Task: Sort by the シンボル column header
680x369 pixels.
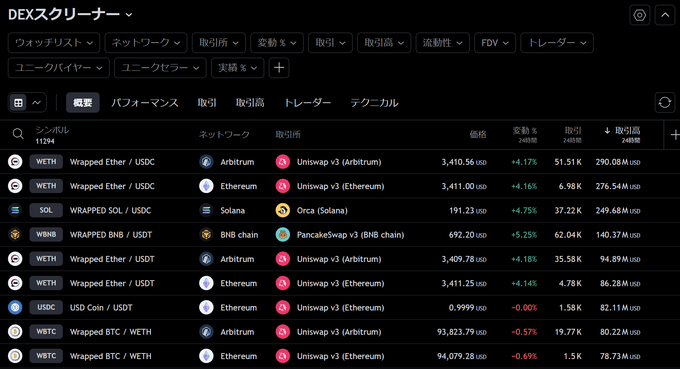Action: pos(52,130)
